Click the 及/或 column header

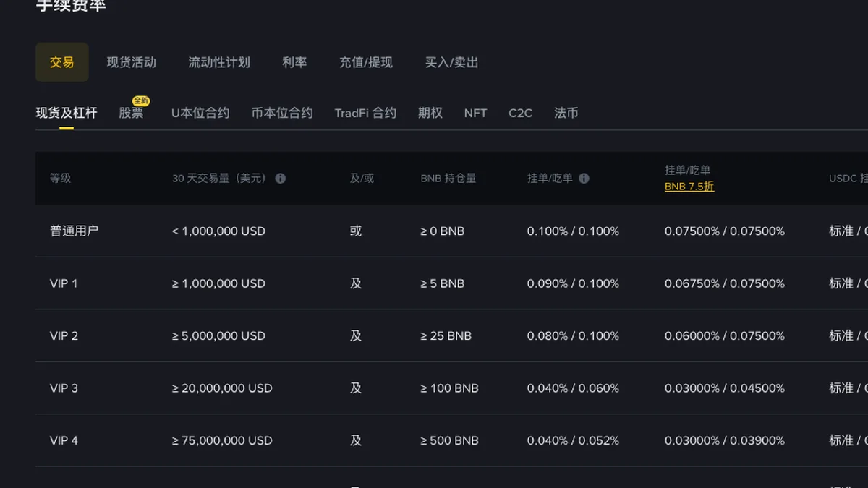362,178
